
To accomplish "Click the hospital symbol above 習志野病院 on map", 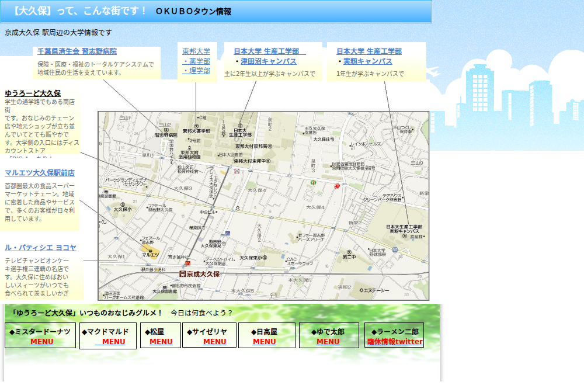I will pos(166,130).
